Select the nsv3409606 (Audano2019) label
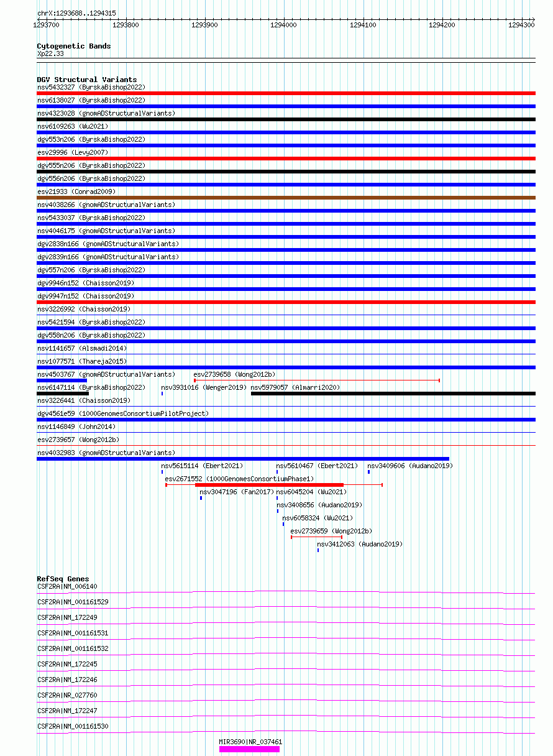This screenshot has height=756, width=553. [x=410, y=466]
